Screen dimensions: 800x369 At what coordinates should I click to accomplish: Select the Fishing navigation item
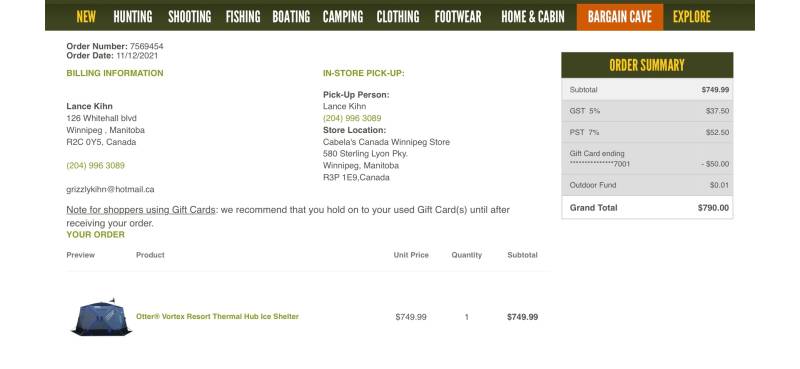tap(243, 17)
